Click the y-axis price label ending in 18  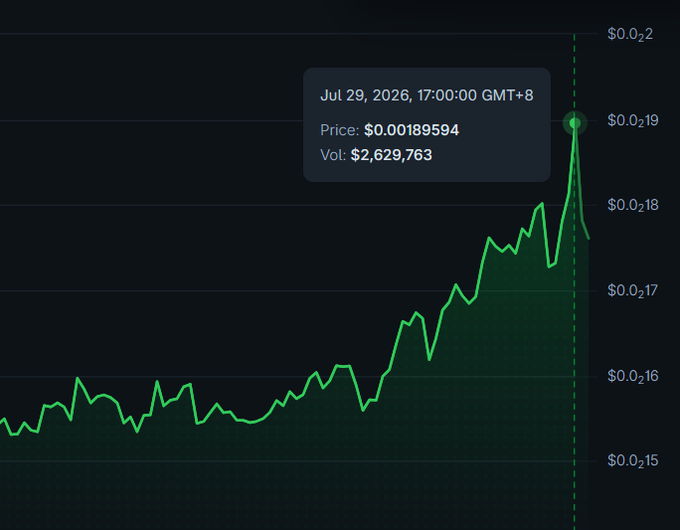pos(633,205)
